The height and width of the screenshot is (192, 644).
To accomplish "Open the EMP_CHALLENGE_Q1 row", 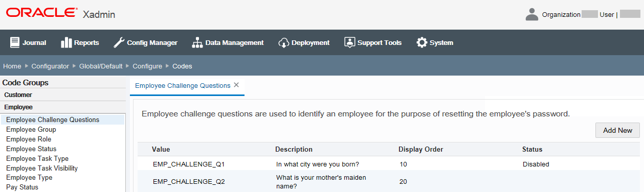I will [x=389, y=164].
